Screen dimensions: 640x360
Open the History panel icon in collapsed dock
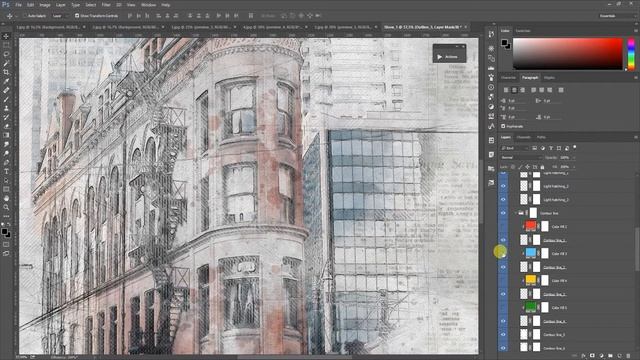point(491,34)
